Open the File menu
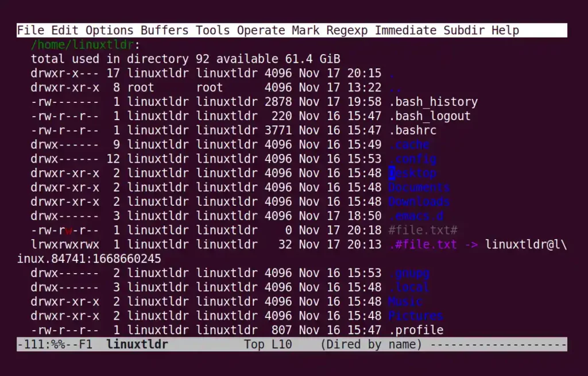 tap(31, 30)
